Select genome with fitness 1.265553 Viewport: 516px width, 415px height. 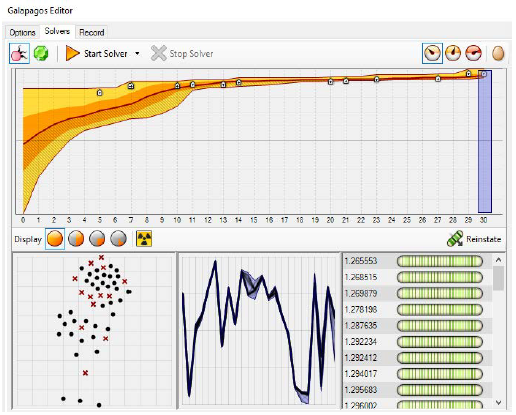point(418,261)
